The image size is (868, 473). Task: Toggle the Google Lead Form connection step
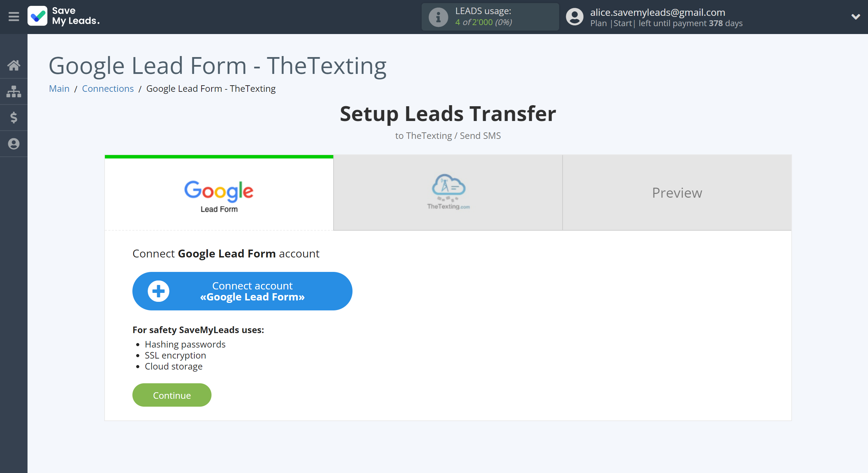pyautogui.click(x=218, y=192)
